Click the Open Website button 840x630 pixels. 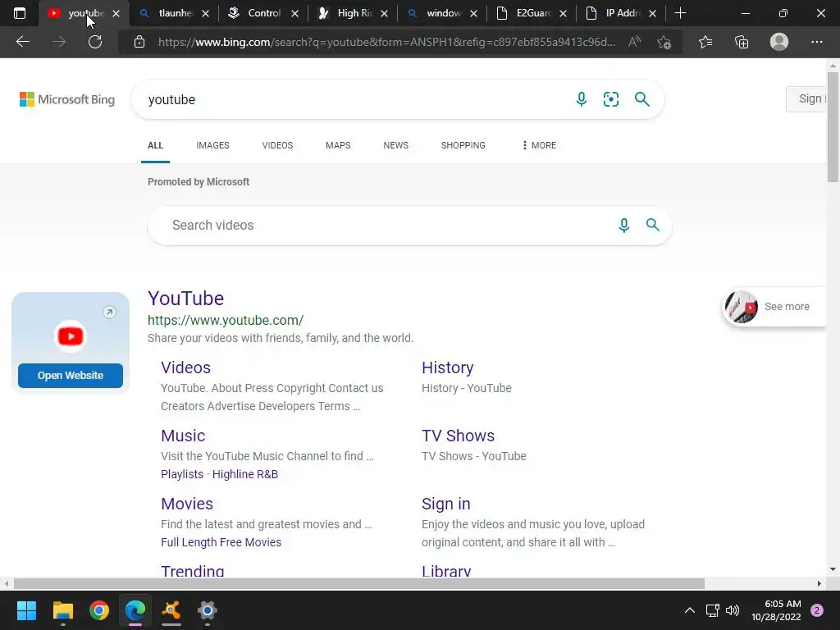pyautogui.click(x=71, y=376)
